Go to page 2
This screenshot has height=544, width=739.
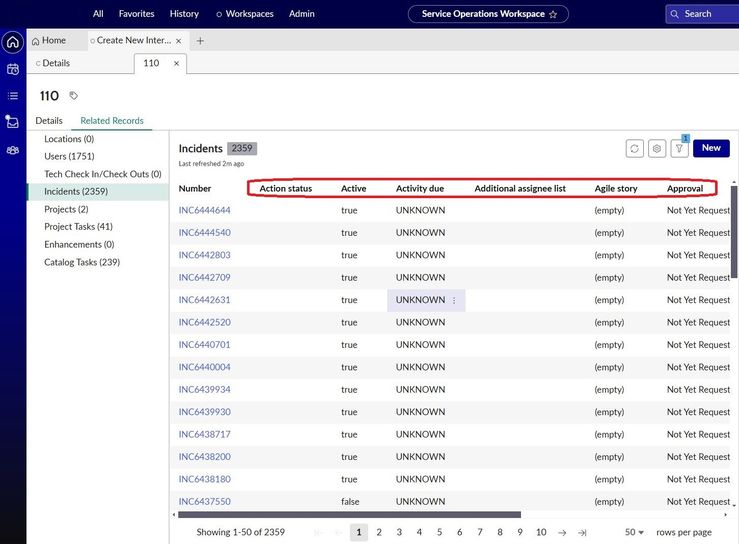[x=379, y=532]
